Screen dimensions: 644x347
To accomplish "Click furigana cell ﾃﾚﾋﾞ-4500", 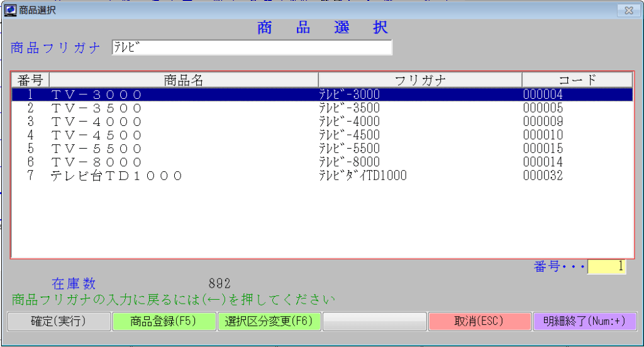I will click(x=350, y=135).
